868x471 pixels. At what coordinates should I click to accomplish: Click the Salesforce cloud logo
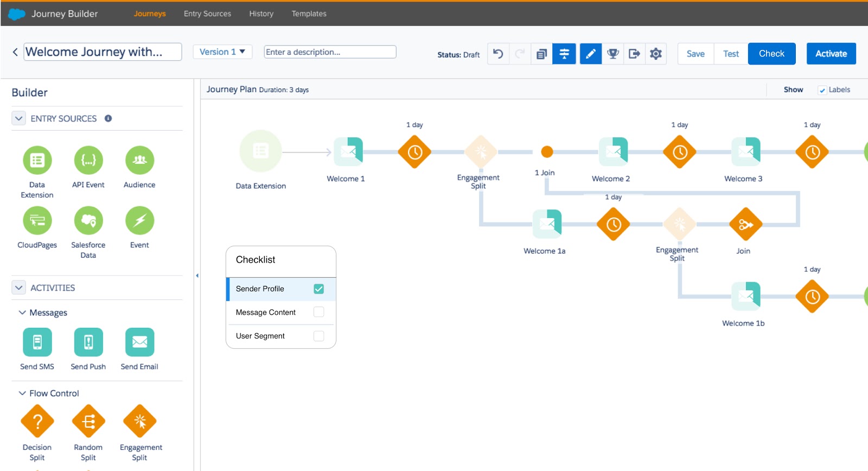17,14
